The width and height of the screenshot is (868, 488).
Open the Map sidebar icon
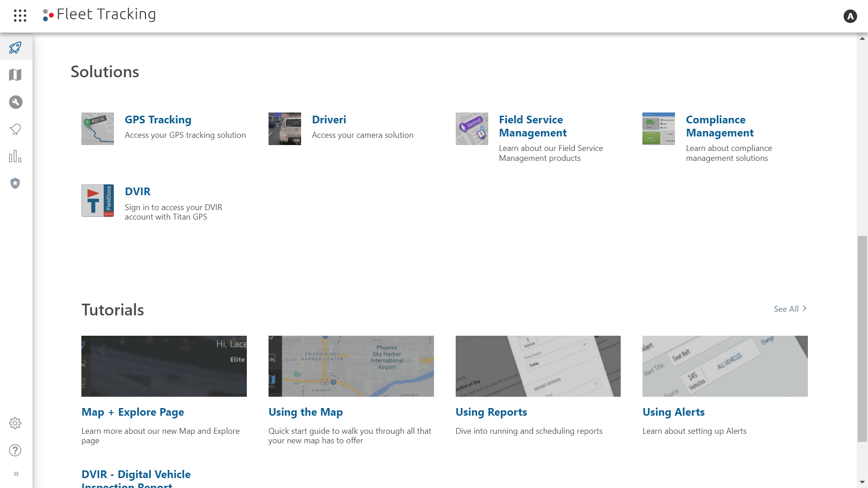click(x=15, y=75)
